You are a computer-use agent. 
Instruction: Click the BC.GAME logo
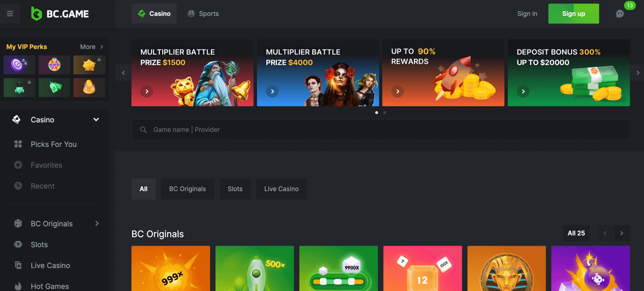(x=60, y=14)
